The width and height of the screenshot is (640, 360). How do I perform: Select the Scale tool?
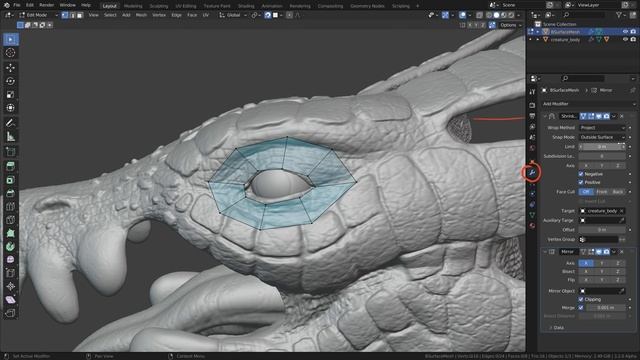click(x=11, y=95)
